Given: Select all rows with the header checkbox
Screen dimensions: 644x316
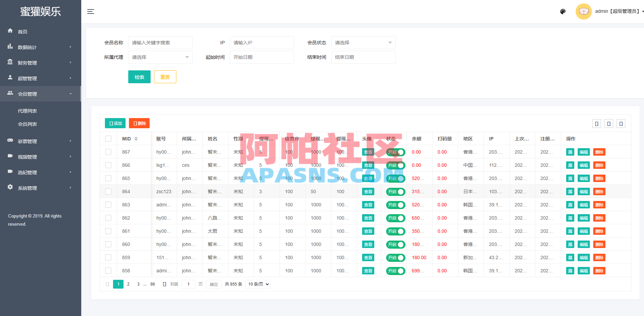Looking at the screenshot, I should click(x=108, y=138).
